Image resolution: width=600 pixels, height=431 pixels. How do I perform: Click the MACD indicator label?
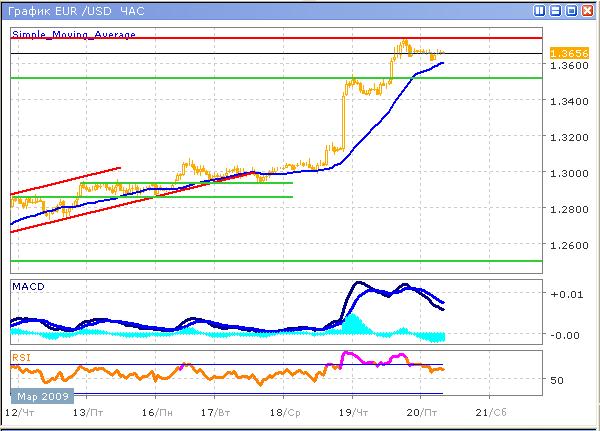[27, 287]
